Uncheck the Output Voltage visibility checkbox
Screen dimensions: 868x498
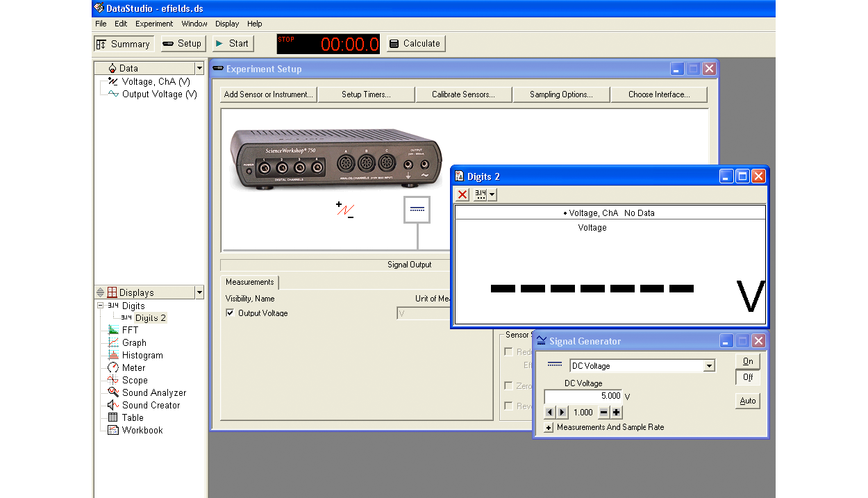tap(230, 313)
